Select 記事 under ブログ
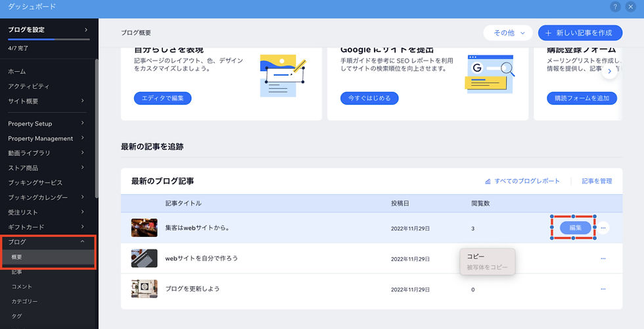This screenshot has width=644, height=329. (x=17, y=272)
